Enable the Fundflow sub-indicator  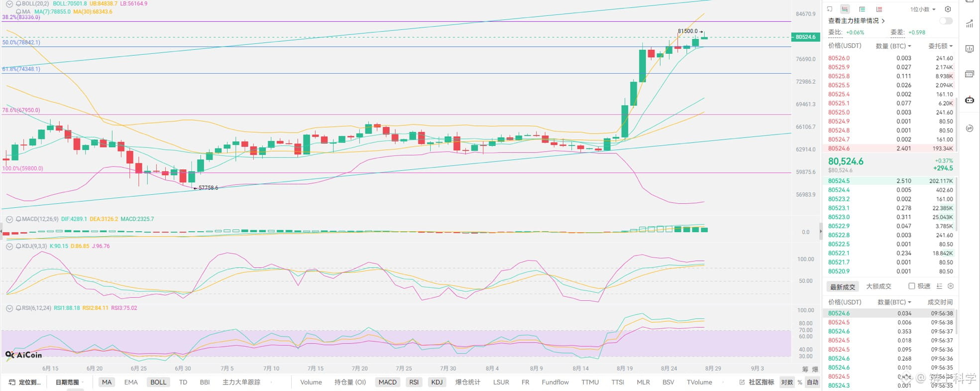555,383
